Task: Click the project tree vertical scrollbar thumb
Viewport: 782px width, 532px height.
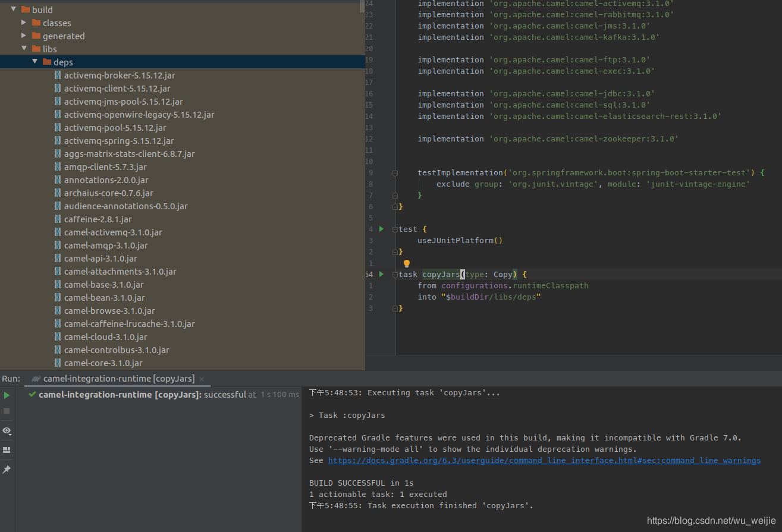Action: pos(362,6)
